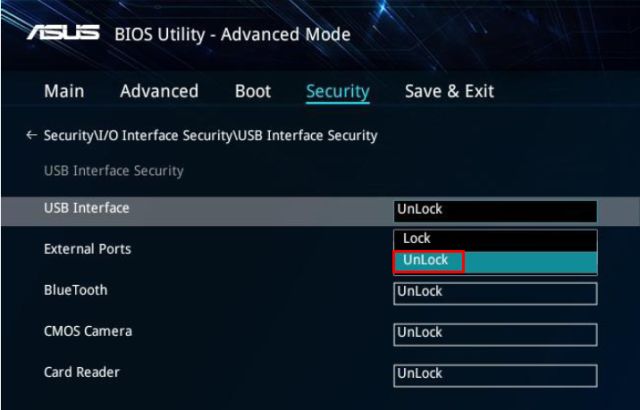Click the USB Interface value field
The width and height of the screenshot is (640, 410).
pyautogui.click(x=495, y=210)
